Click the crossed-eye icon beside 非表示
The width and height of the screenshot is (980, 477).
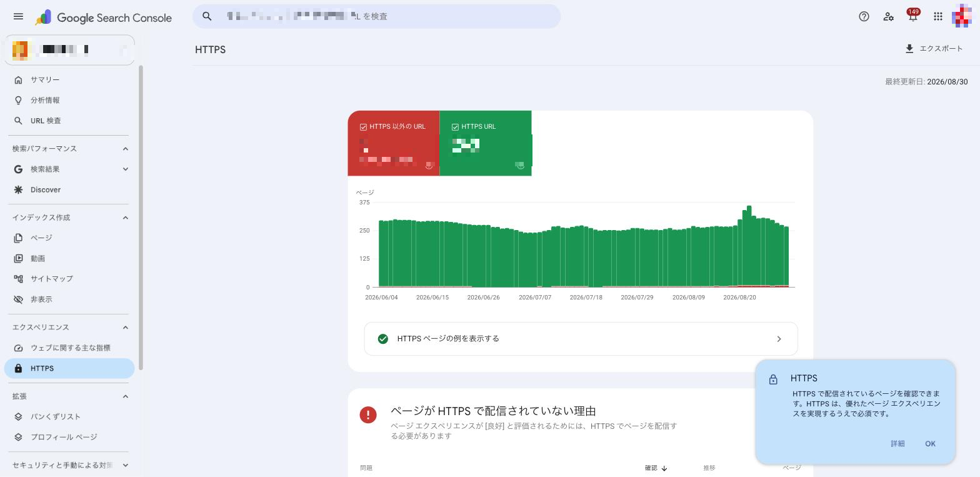18,299
